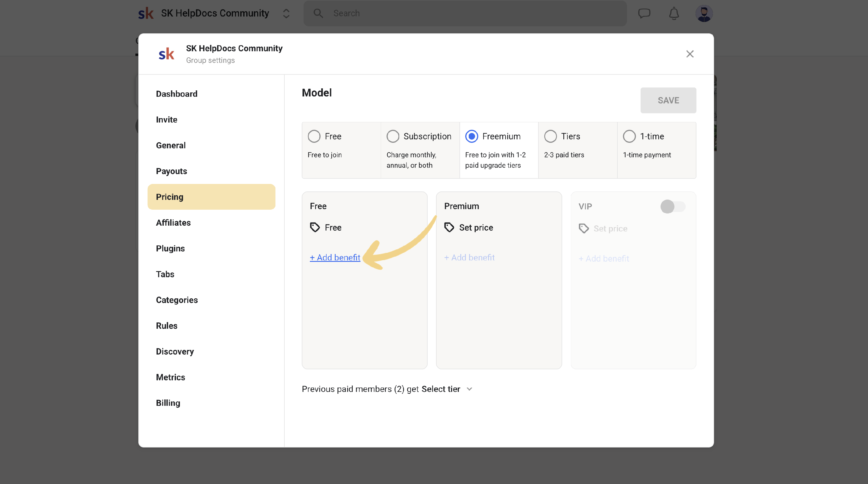Select the Subscription pricing model
The width and height of the screenshot is (868, 484).
tap(393, 136)
